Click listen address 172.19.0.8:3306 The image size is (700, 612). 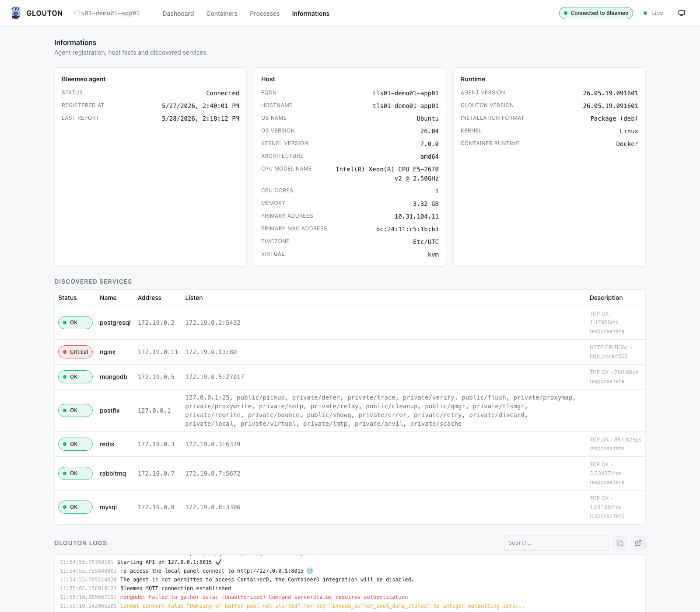[213, 507]
